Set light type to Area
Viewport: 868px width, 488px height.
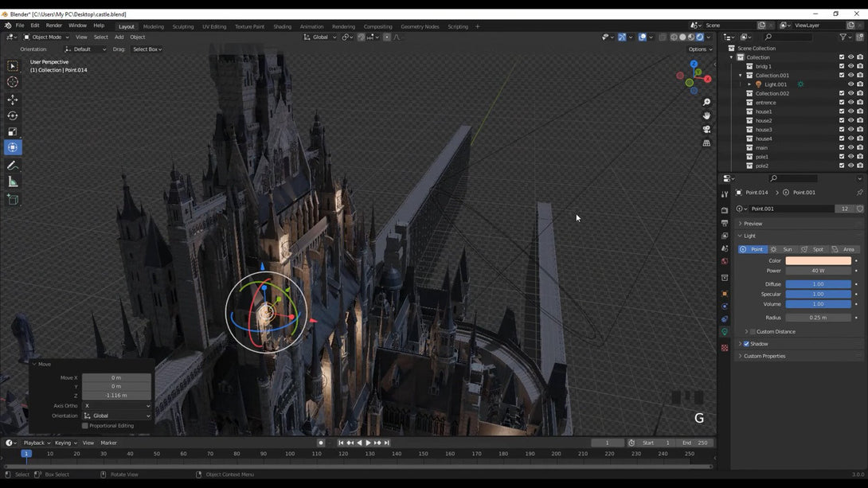point(844,249)
